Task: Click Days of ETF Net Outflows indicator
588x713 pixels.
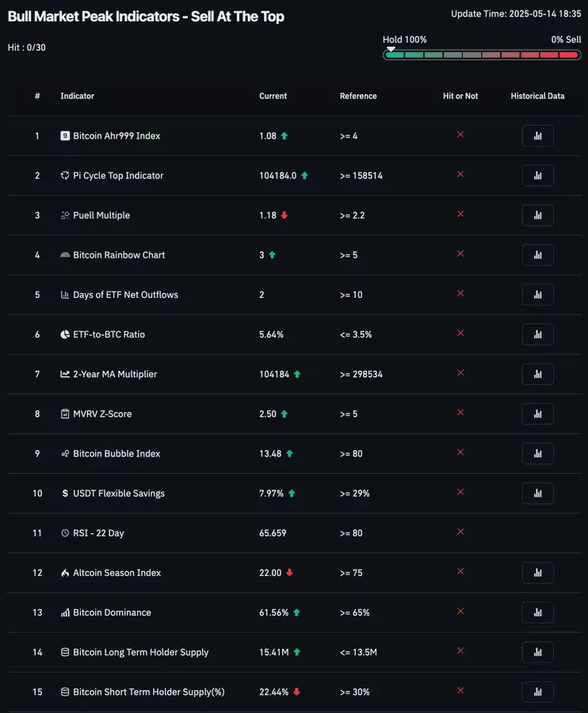Action: coord(125,295)
